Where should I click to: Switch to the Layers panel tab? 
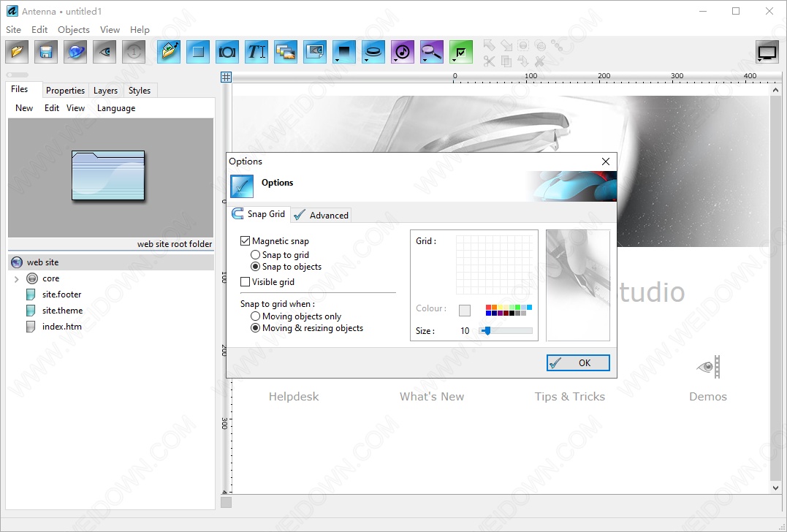point(105,91)
